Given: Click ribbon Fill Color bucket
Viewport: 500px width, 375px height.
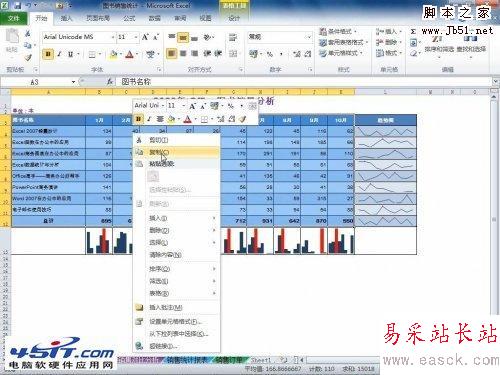Looking at the screenshot, I should [113, 54].
